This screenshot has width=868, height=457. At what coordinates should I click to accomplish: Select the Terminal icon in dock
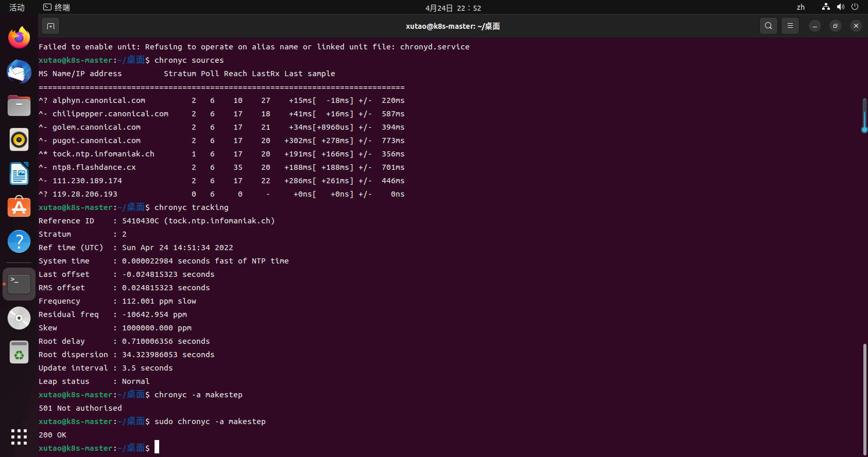tap(19, 284)
